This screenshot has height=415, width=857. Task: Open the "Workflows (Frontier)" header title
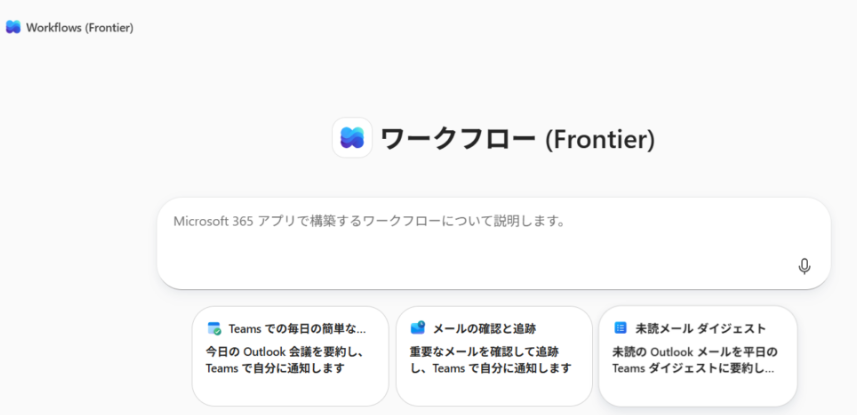79,27
